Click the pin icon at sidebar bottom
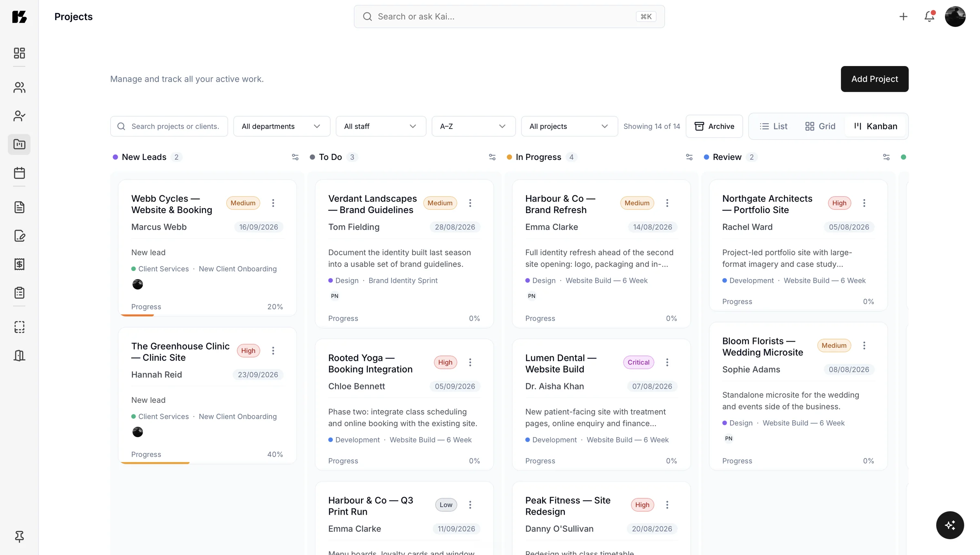Viewport: 980px width, 555px height. point(19,536)
